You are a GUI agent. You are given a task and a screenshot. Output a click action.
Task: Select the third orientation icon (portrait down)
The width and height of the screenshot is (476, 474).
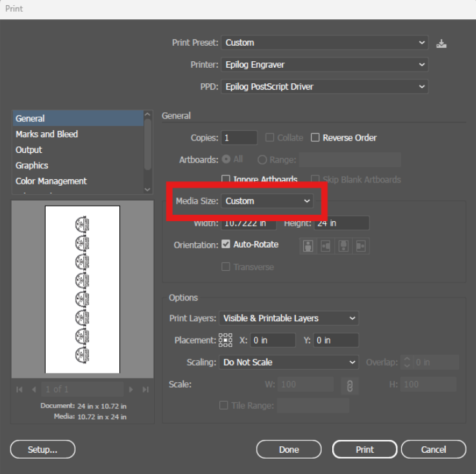tap(344, 246)
